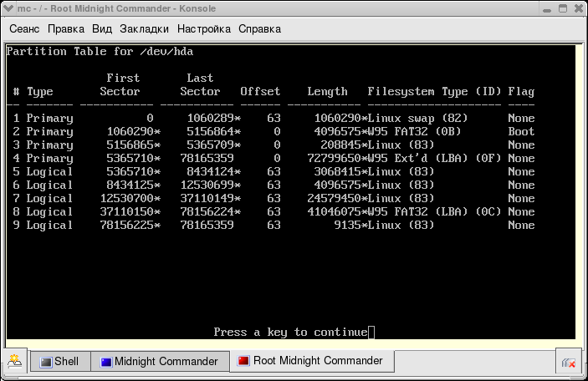The width and height of the screenshot is (588, 381).
Task: Click last sector value 8434124
Action: (211, 171)
